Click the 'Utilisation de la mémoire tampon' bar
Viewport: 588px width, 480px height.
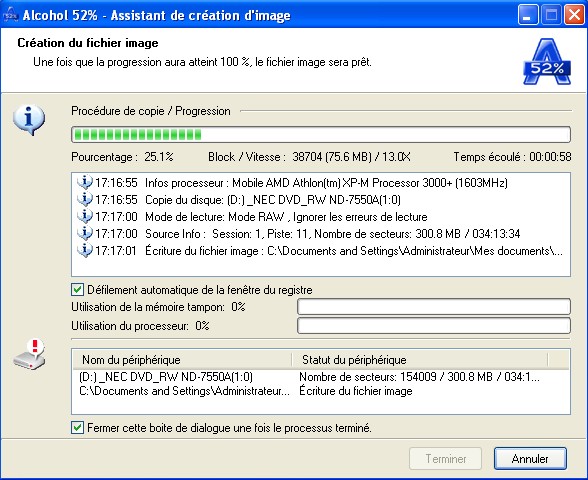click(x=434, y=307)
